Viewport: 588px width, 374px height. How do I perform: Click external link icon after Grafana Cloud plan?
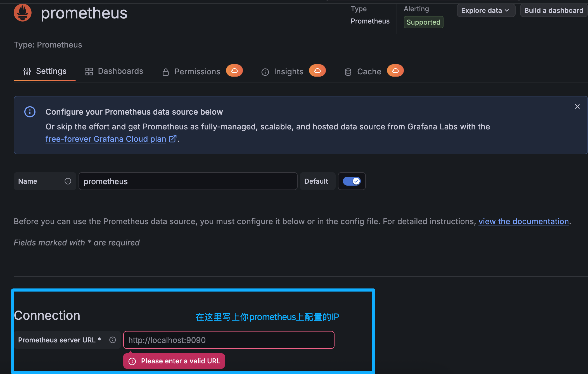pos(173,139)
